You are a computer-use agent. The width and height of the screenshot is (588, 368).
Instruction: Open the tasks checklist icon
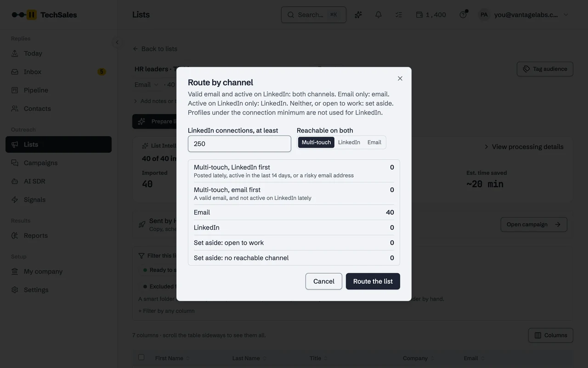point(399,15)
